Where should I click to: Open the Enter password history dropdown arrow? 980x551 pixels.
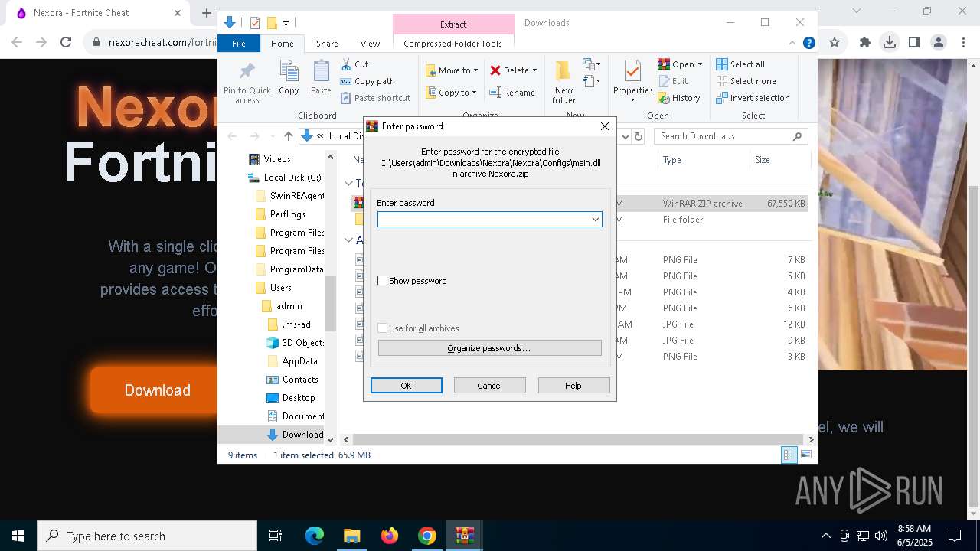pyautogui.click(x=595, y=220)
